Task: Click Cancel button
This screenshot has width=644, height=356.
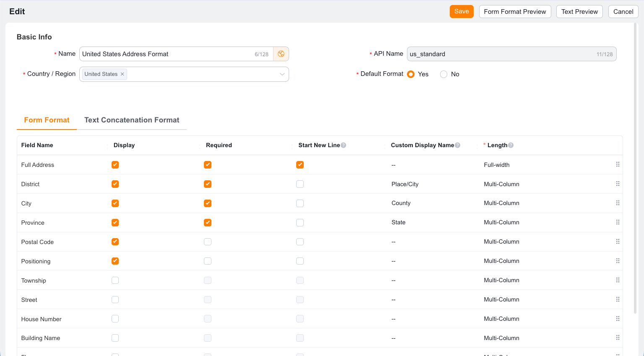Action: pos(623,11)
